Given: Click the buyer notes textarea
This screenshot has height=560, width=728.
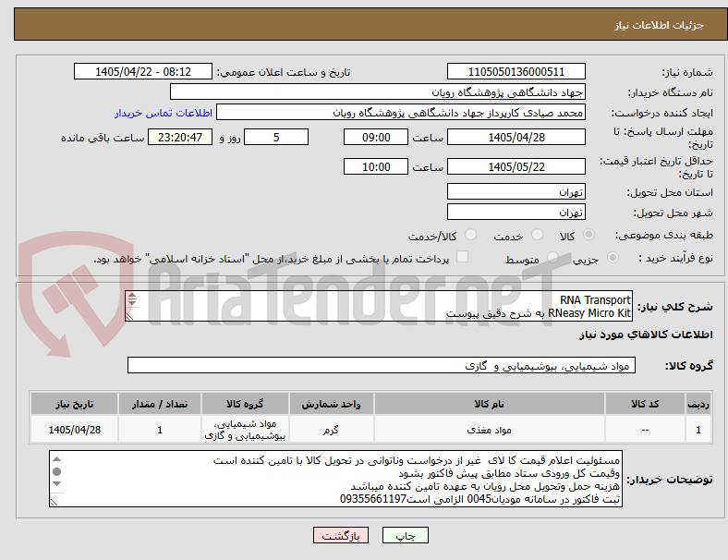Looking at the screenshot, I should pos(335,479).
